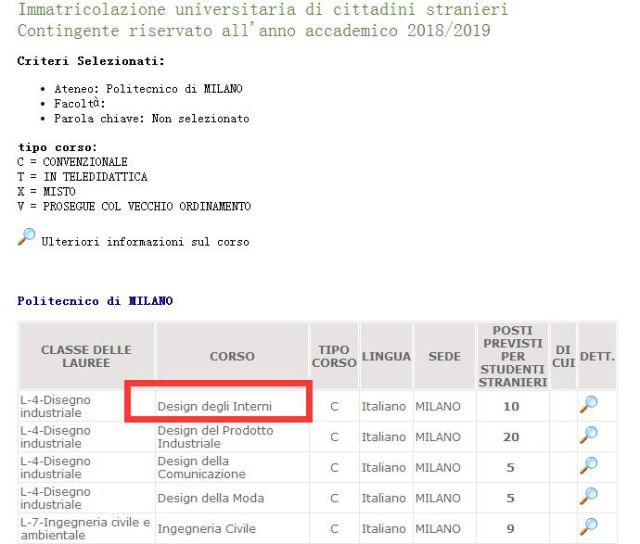Open details icon for Design del Prodotto Industriale

(589, 435)
